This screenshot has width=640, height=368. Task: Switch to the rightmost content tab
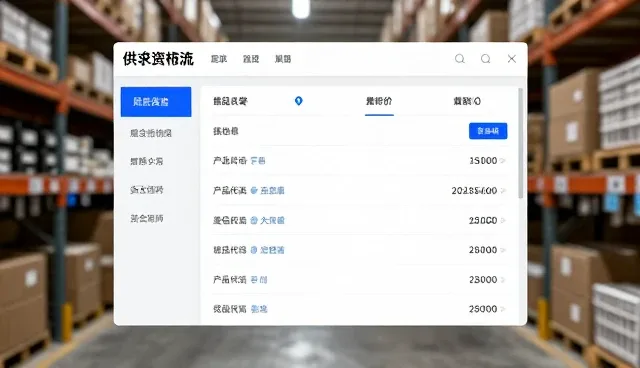point(467,101)
